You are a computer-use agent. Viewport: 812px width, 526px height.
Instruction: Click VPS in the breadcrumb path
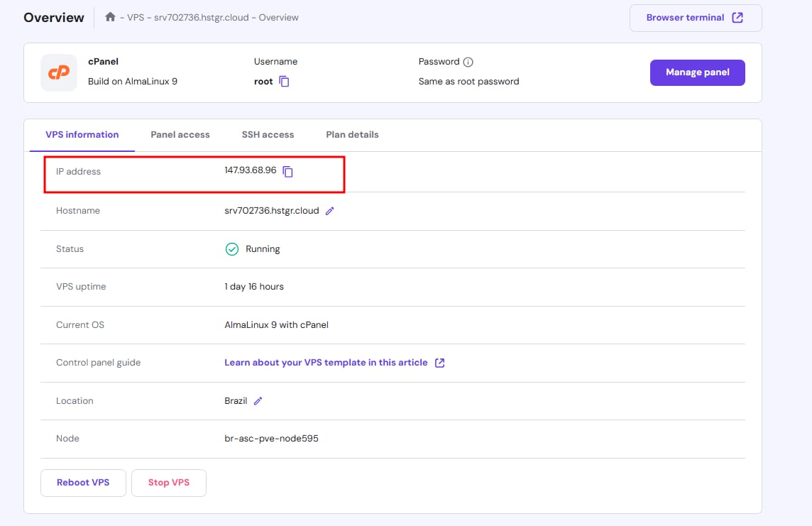136,18
